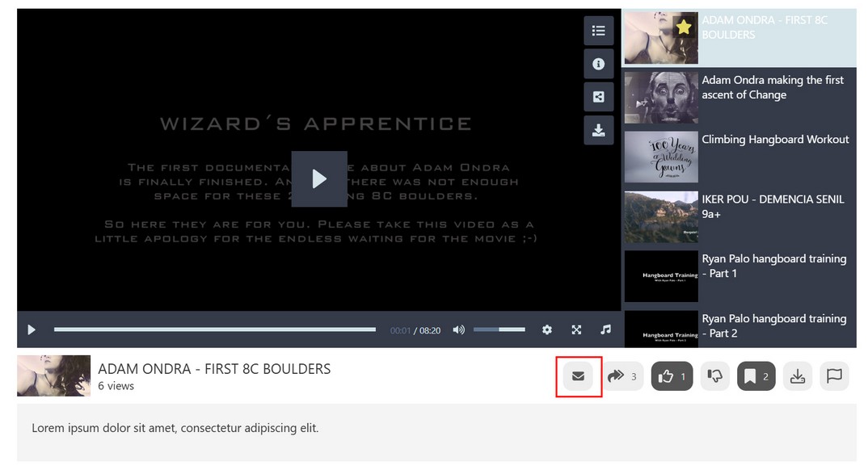Open the playlist list icon
The image size is (868, 474).
pos(598,31)
